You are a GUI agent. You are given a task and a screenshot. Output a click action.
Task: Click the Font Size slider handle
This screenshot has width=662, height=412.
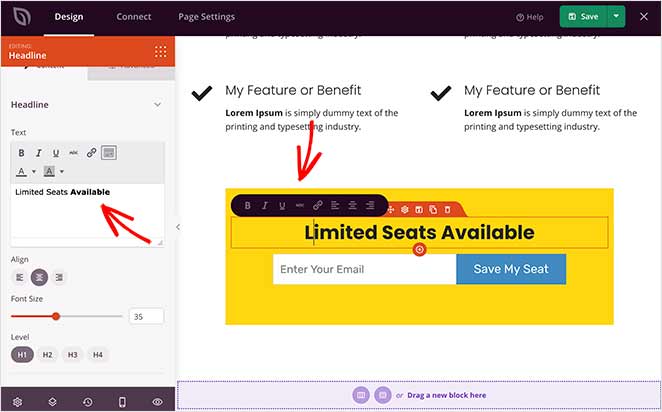[x=56, y=316]
